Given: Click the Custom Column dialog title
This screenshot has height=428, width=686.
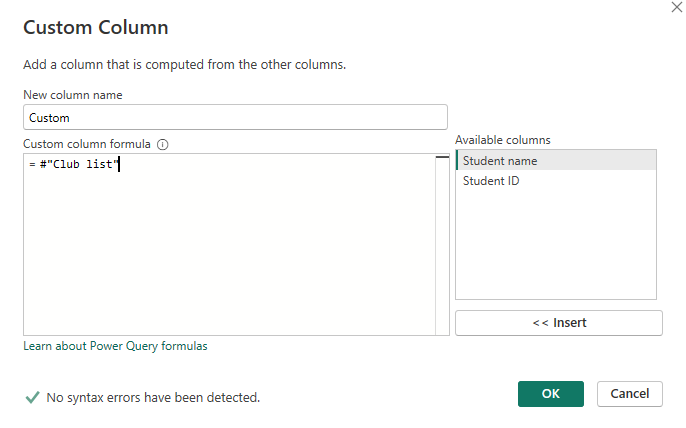Looking at the screenshot, I should (x=96, y=27).
